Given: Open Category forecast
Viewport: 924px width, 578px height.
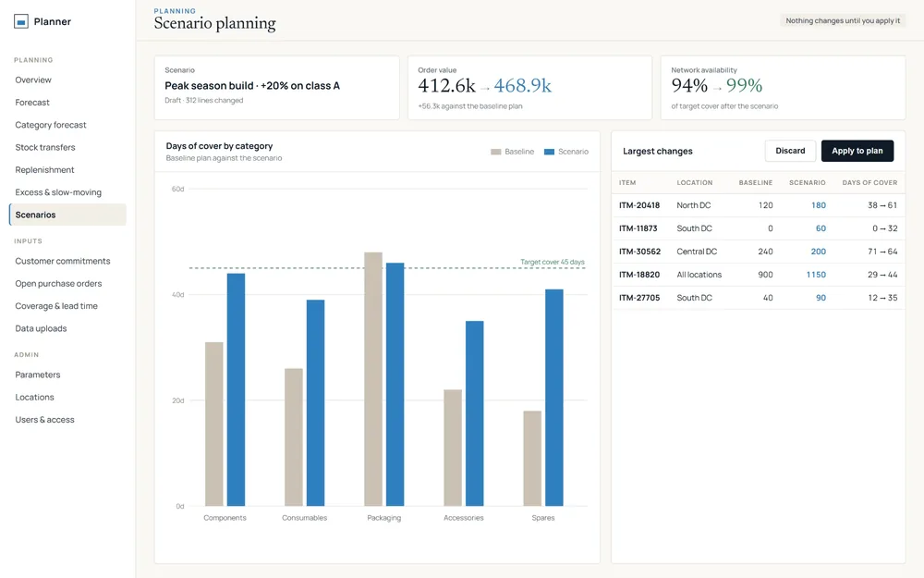Looking at the screenshot, I should tap(51, 125).
